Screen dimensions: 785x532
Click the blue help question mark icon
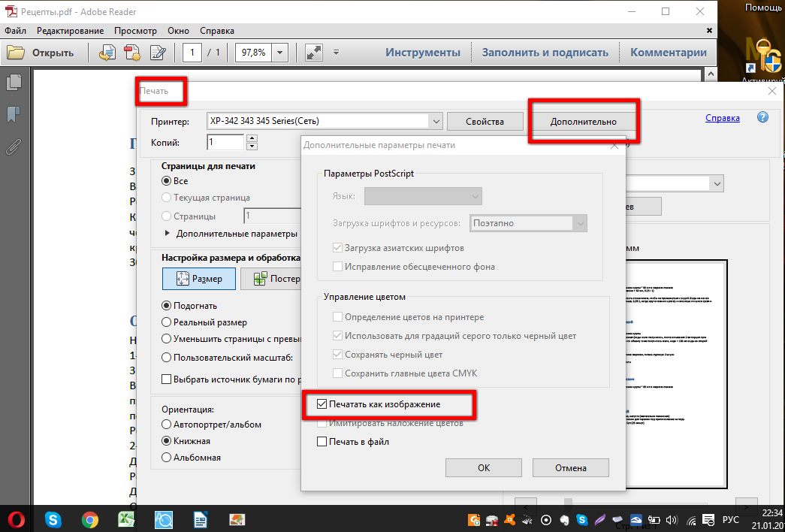[762, 118]
